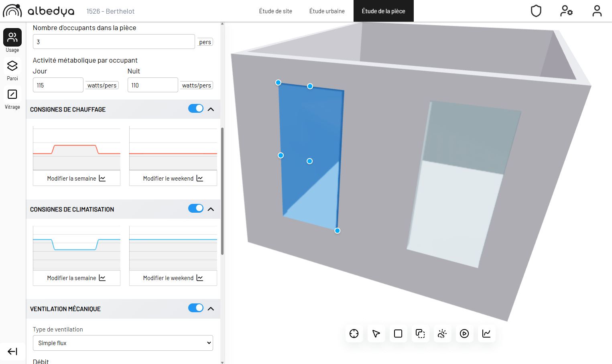The width and height of the screenshot is (612, 364).
Task: Collapse the Consignes de climatisation section
Action: click(x=211, y=209)
